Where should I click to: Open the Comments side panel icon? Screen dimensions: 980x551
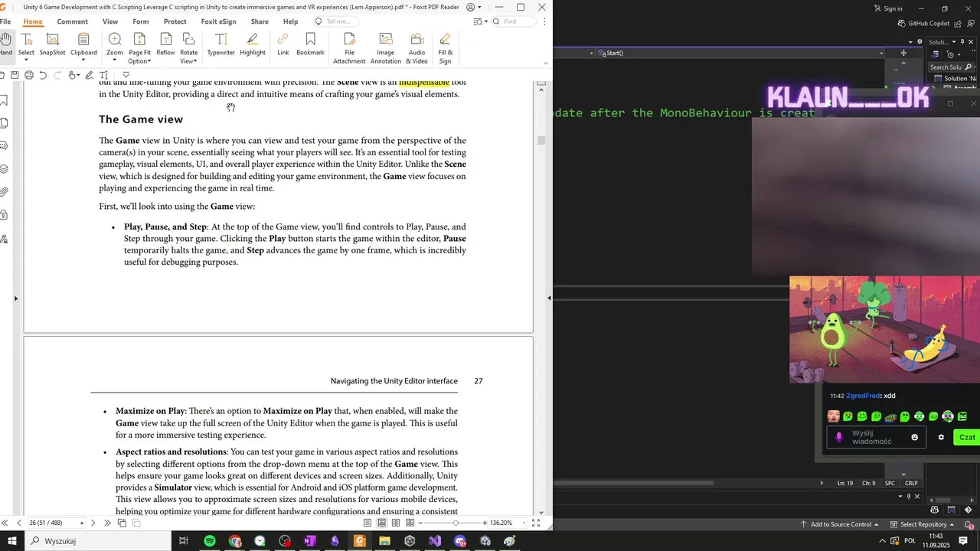coord(4,145)
